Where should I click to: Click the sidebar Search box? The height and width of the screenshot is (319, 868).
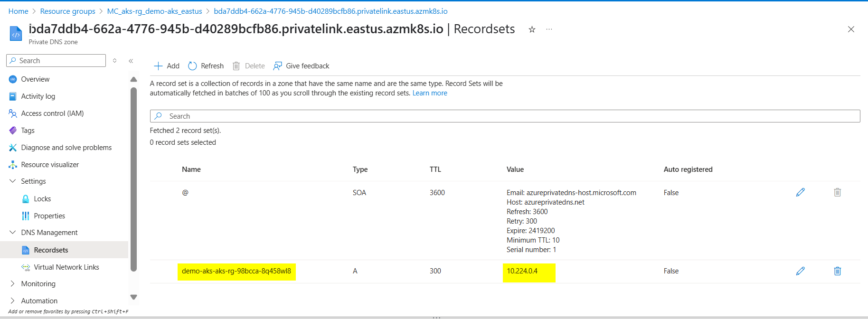tap(56, 60)
